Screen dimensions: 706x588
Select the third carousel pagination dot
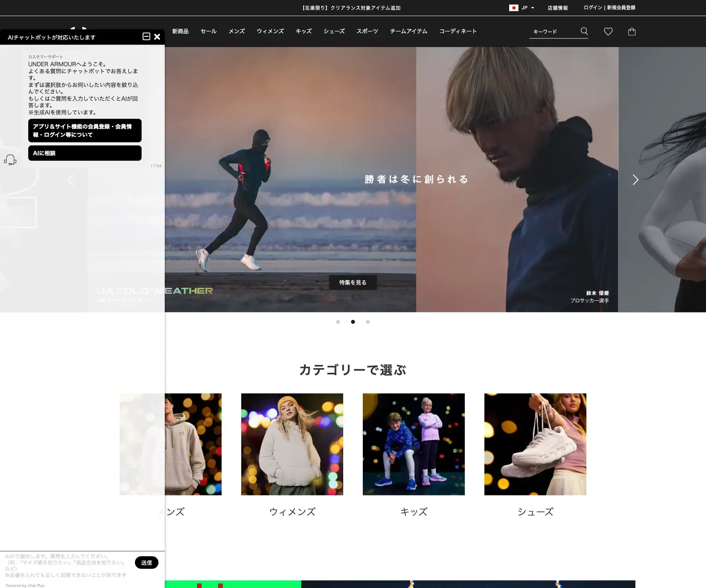368,322
